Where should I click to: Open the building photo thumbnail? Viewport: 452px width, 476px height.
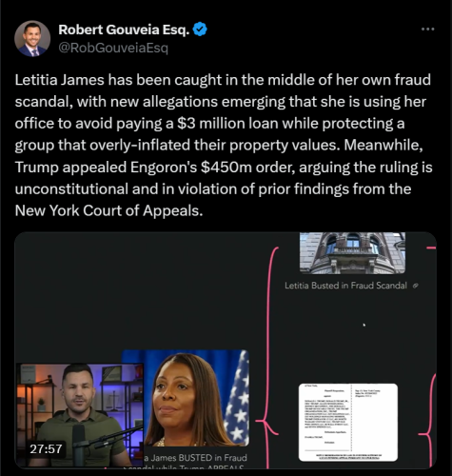click(352, 253)
